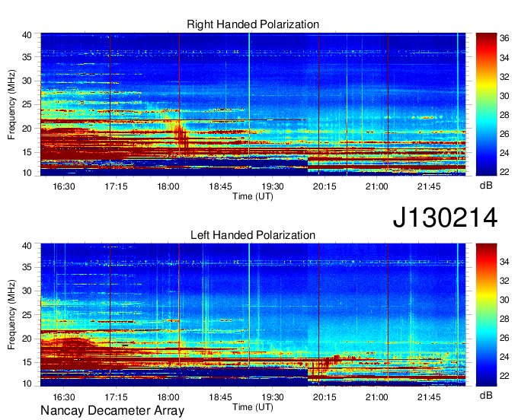
Task: Click 'Time (UT)' label under Left Handed plot
Action: pos(253,407)
